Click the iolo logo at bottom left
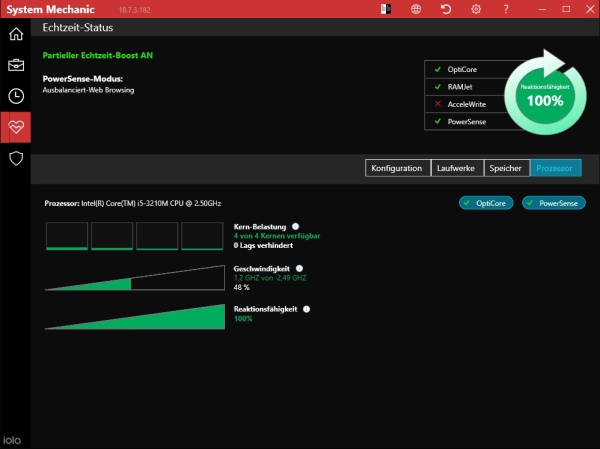The image size is (600, 449). click(x=12, y=441)
